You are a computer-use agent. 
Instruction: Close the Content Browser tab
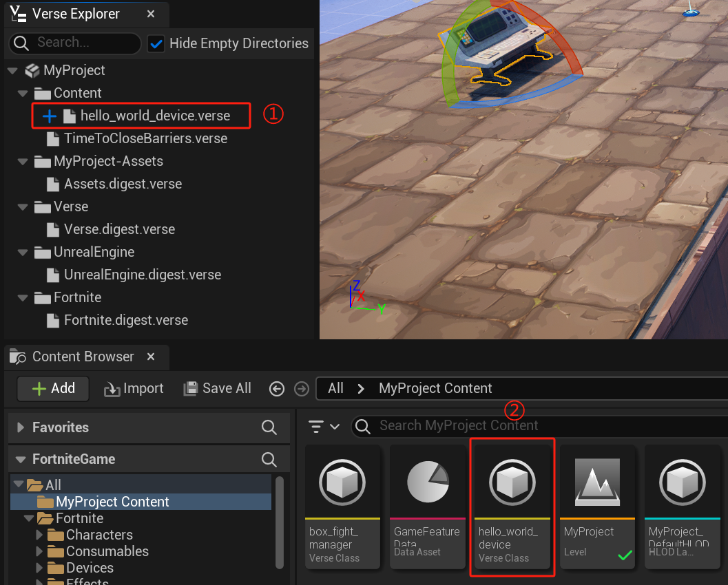pyautogui.click(x=151, y=357)
